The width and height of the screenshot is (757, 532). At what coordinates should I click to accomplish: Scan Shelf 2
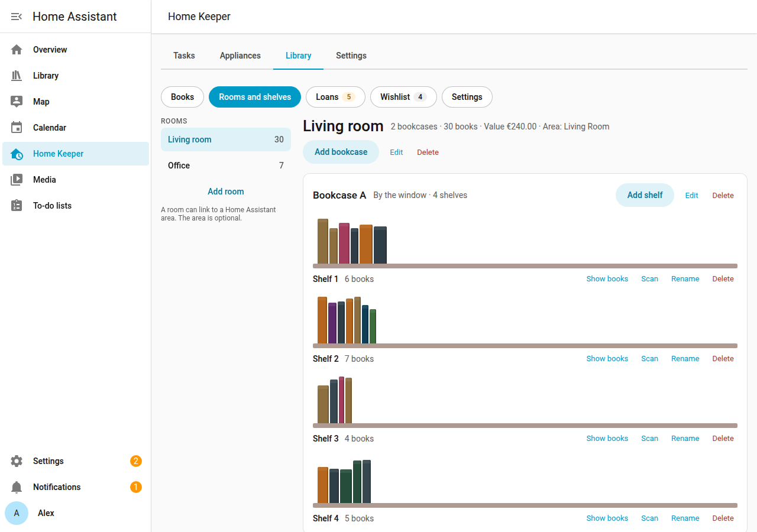tap(649, 359)
